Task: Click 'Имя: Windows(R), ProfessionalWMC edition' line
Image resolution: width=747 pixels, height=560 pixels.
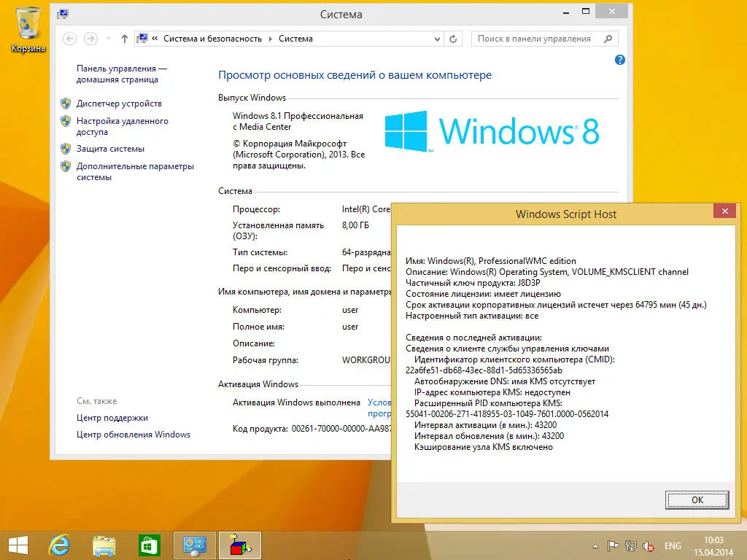Action: pos(491,261)
